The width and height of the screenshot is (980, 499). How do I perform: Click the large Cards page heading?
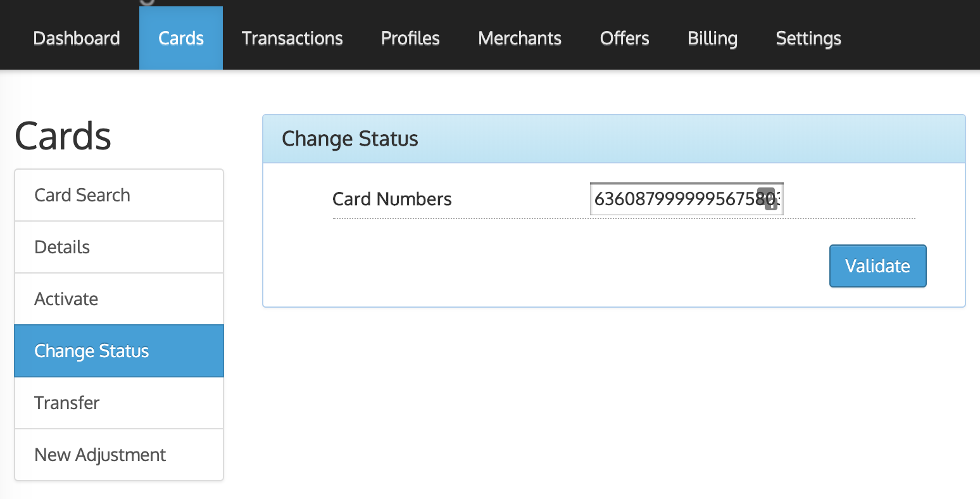[x=63, y=136]
